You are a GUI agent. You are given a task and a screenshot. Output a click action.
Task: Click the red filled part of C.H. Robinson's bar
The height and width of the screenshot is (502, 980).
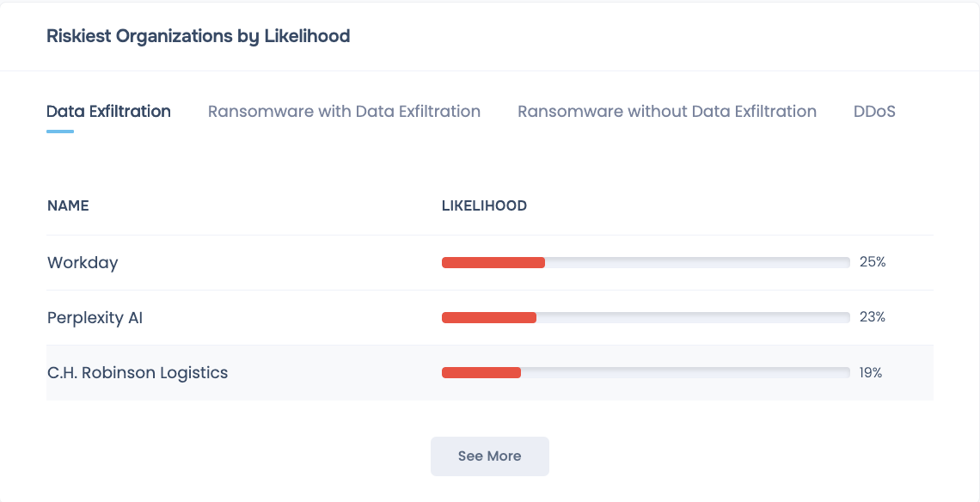click(x=481, y=373)
